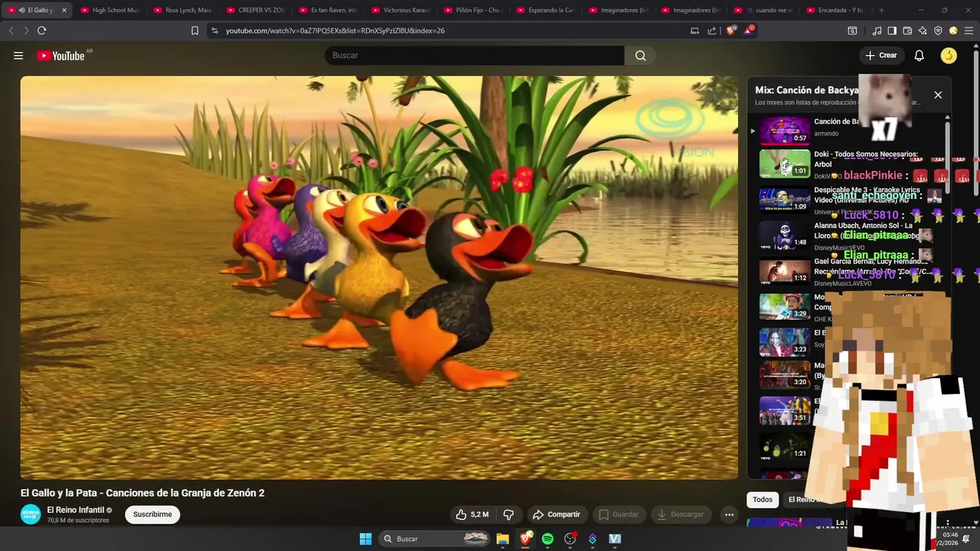The image size is (980, 551).
Task: Open Brave Rewards triangle icon
Action: click(749, 31)
